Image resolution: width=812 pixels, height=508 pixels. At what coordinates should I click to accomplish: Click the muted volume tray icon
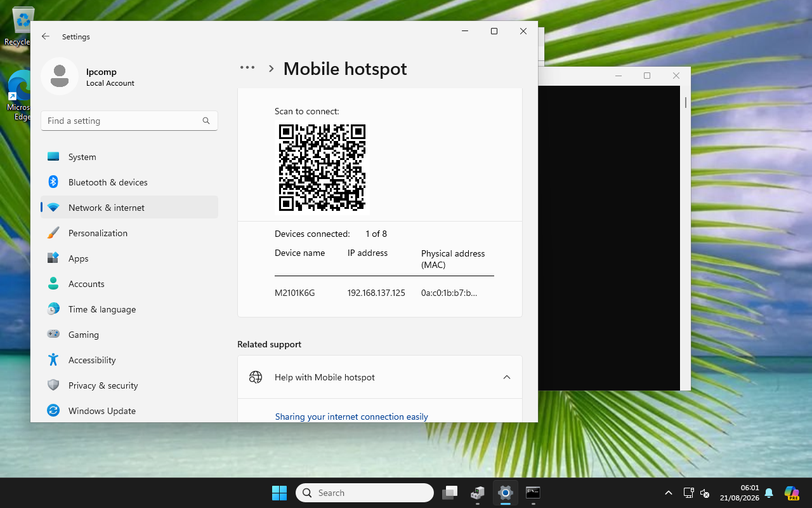pos(705,493)
